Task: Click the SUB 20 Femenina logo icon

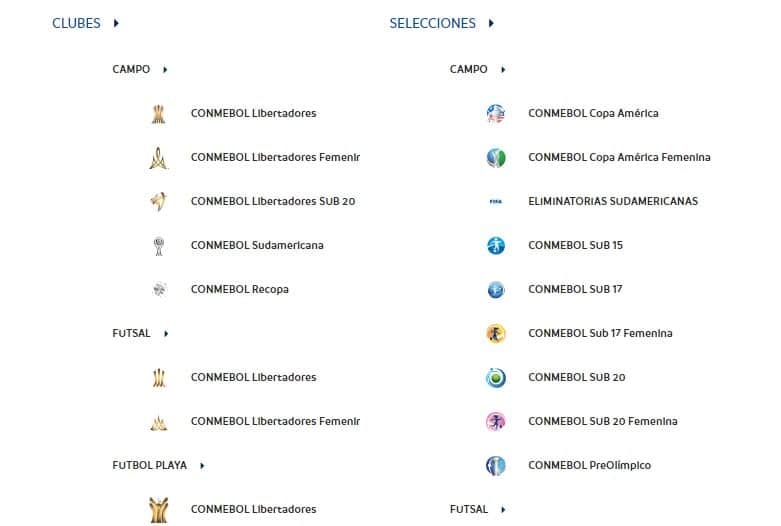Action: (496, 421)
